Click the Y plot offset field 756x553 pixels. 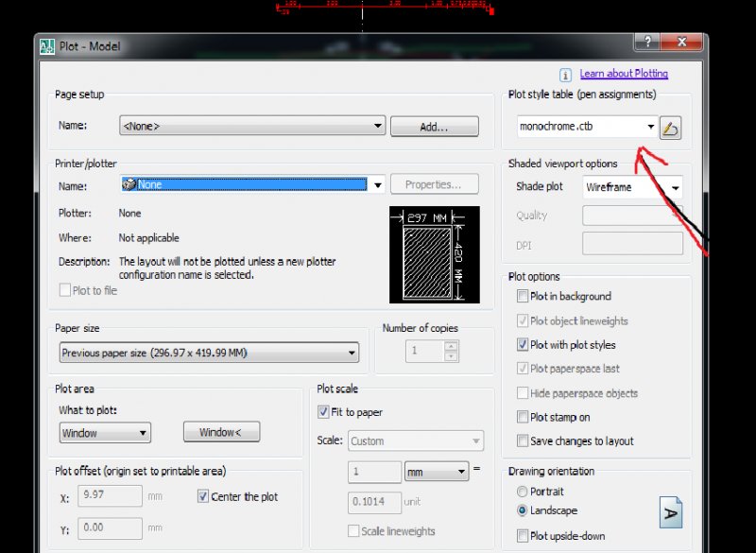pyautogui.click(x=110, y=528)
